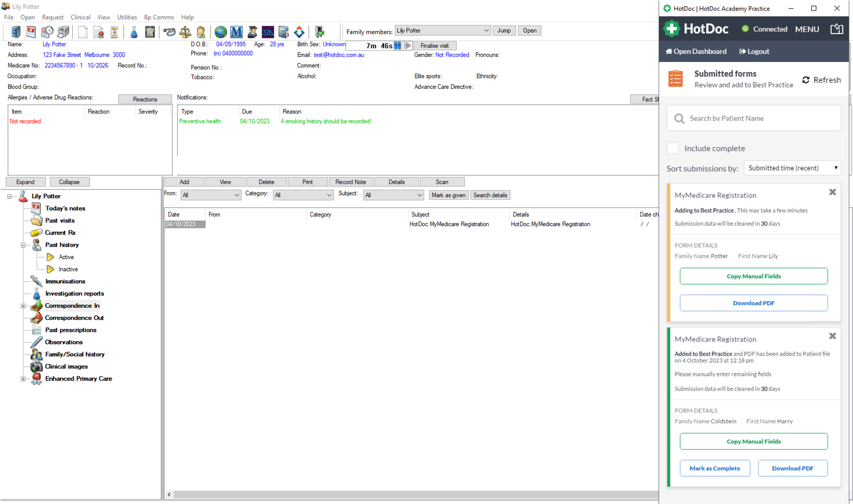This screenshot has height=504, width=853.
Task: Open the Utilities menu
Action: (127, 17)
